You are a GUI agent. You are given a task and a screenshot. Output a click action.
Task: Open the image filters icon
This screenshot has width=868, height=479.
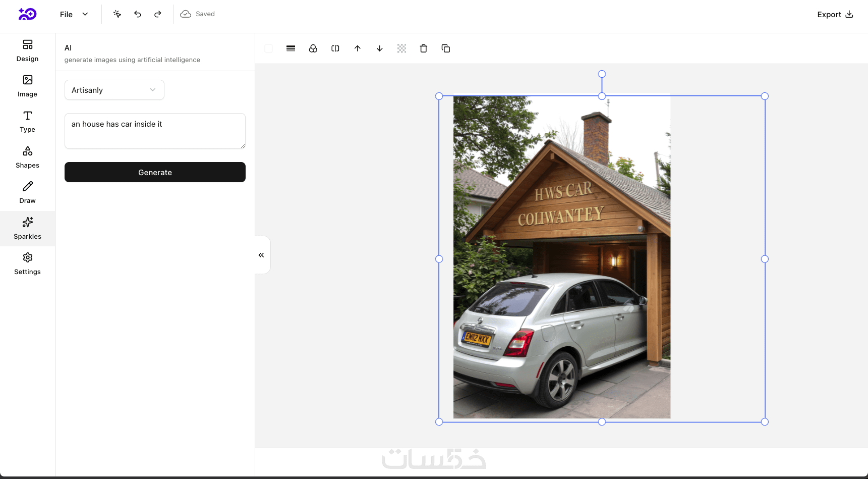pyautogui.click(x=313, y=48)
